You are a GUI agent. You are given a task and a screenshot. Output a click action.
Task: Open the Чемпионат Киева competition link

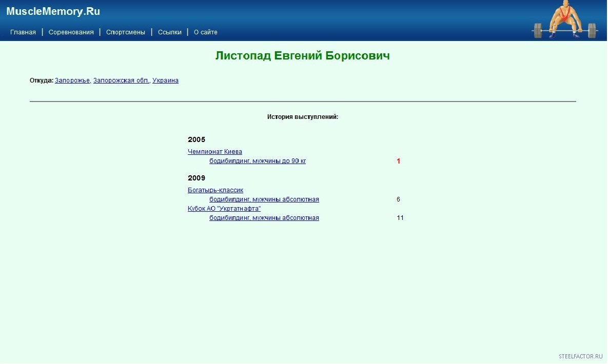coord(215,152)
